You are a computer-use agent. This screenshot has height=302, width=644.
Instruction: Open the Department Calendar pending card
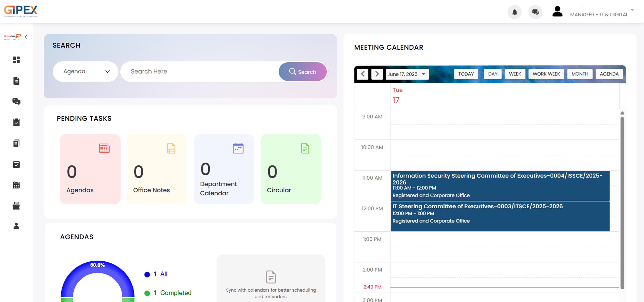point(224,169)
